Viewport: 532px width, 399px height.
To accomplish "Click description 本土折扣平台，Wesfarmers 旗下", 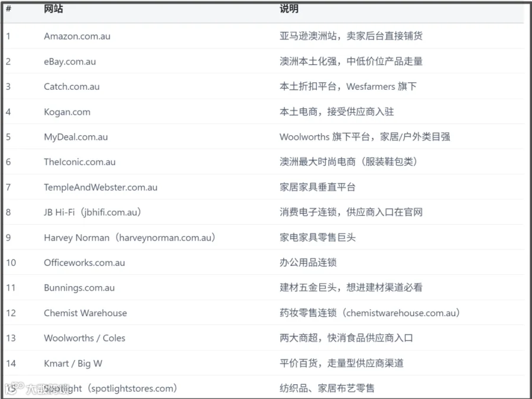I will [348, 86].
